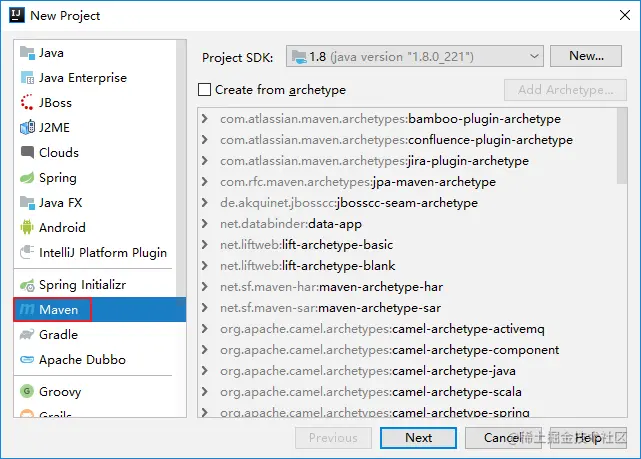Select Spring Initializr project type
641x459 pixels.
(95, 285)
